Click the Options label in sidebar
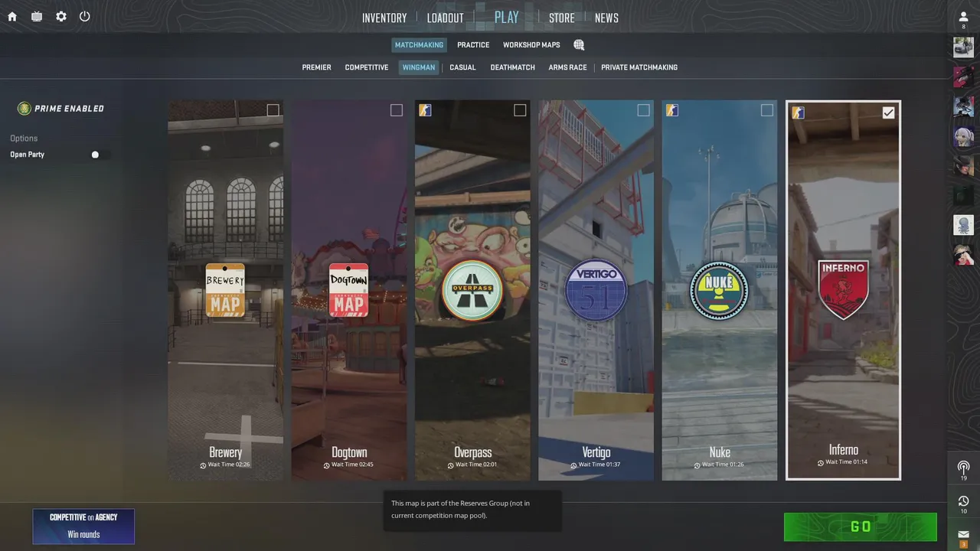 [x=24, y=139]
